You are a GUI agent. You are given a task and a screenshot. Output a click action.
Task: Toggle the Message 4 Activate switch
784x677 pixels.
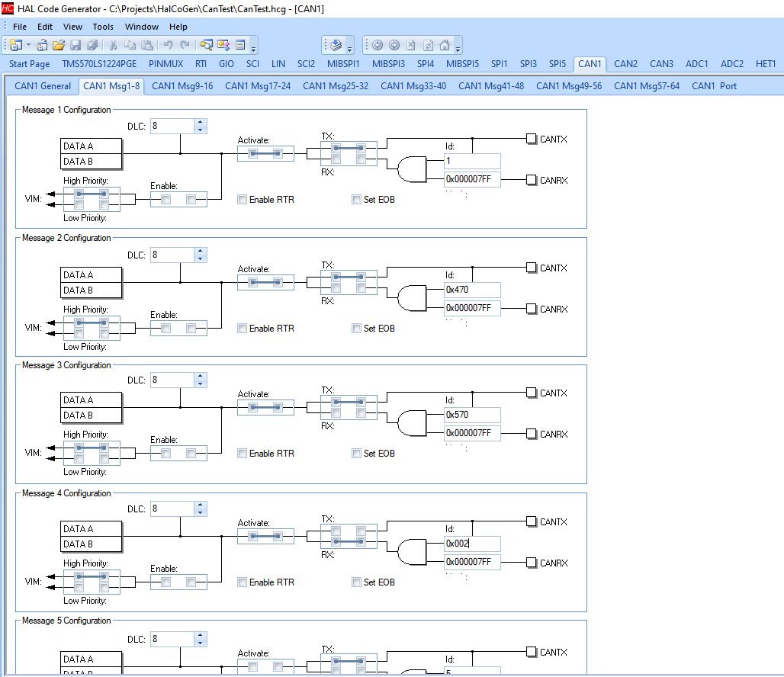265,537
